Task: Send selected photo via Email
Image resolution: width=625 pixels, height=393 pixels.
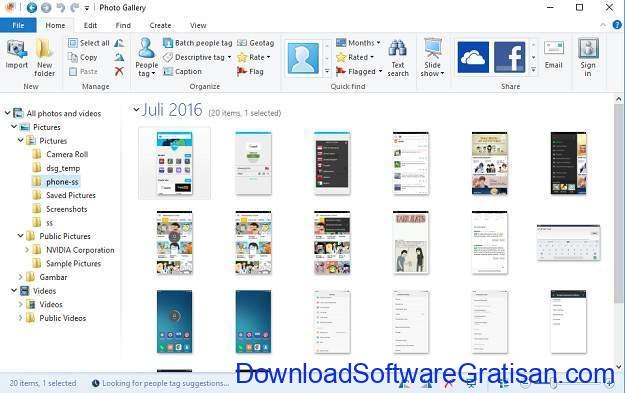Action: click(554, 55)
